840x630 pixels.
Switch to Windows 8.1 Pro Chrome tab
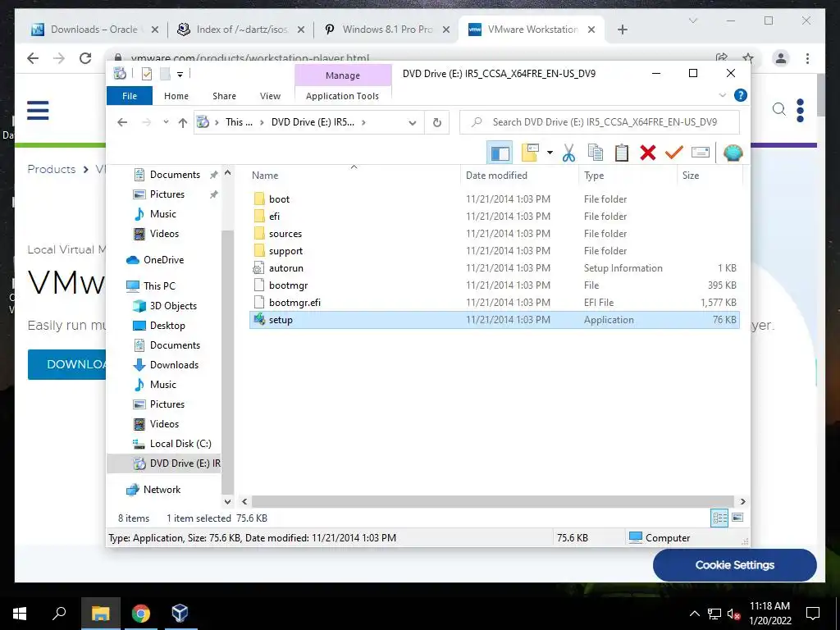tap(387, 30)
